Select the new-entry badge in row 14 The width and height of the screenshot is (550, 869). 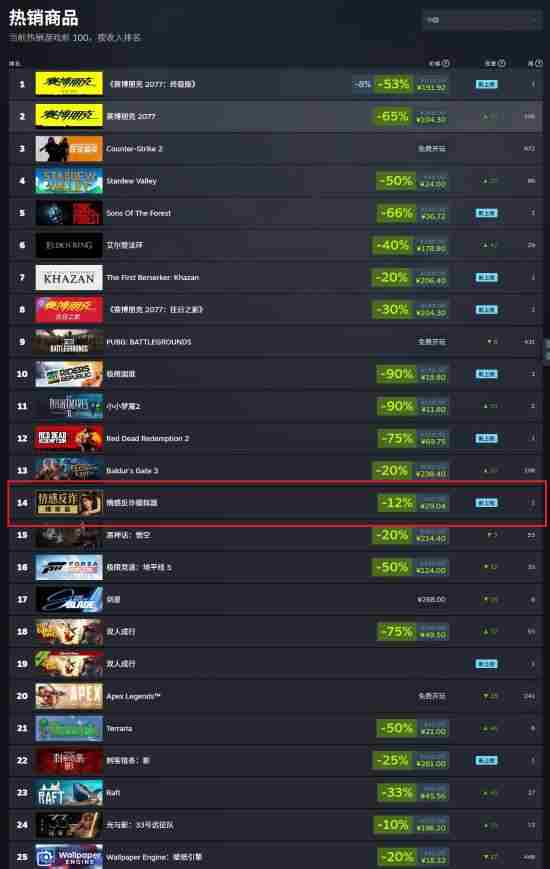486,503
